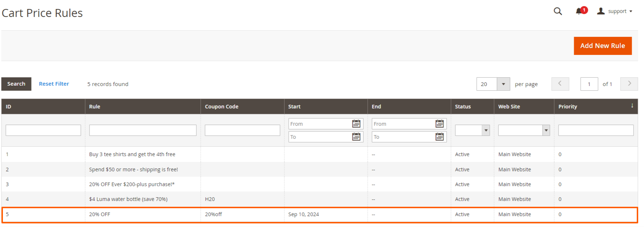Viewport: 644px width, 227px height.
Task: Open the '20% OFF' rule with ID 5
Action: pos(100,214)
